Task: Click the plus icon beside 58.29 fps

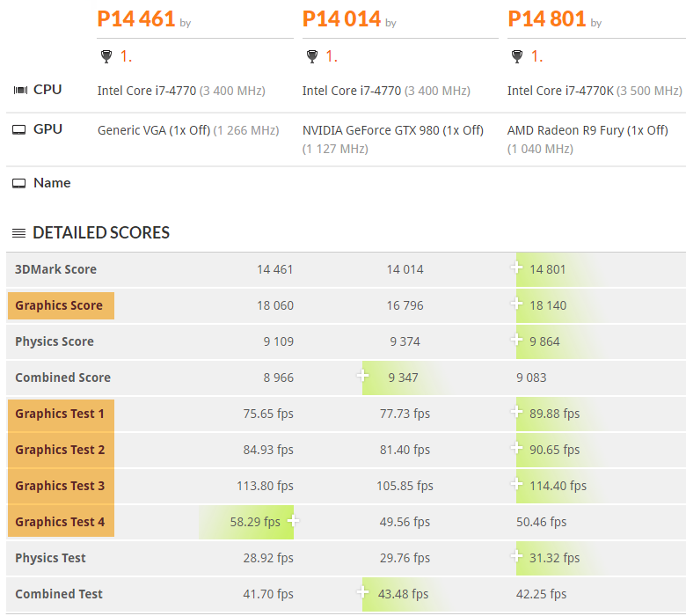Action: [293, 521]
